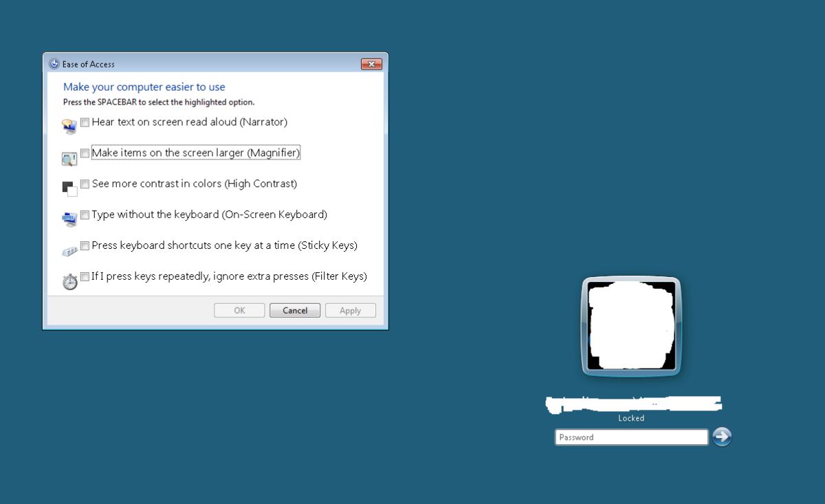
Task: Enable the Narrator checkbox
Action: click(x=85, y=122)
